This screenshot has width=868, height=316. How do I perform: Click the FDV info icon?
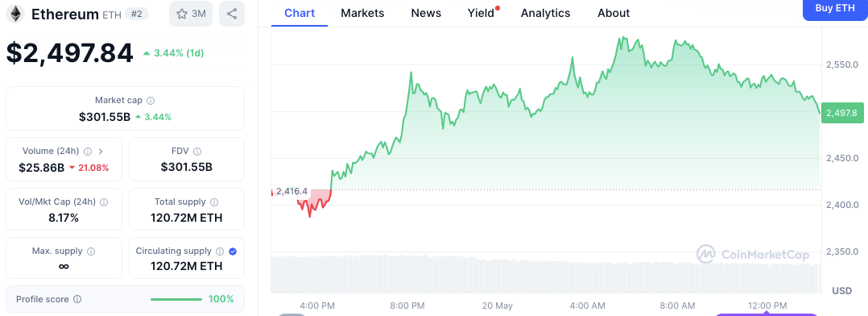tap(197, 152)
